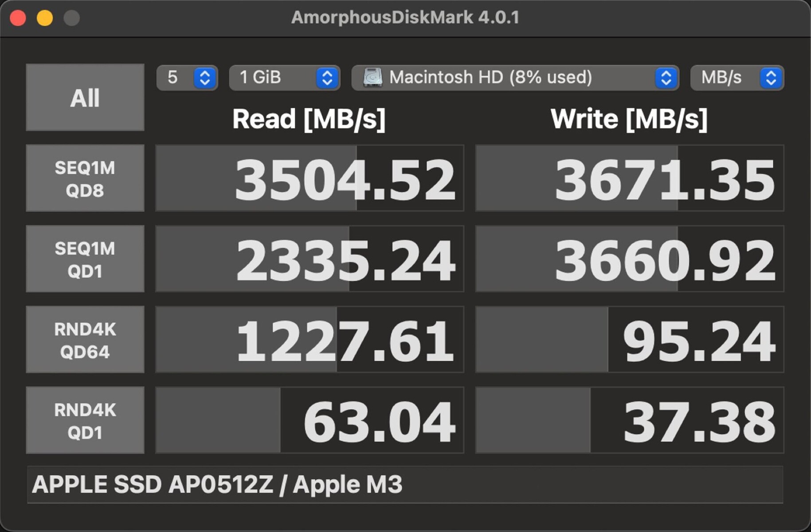811x532 pixels.
Task: Click the blue arrows on drive selector
Action: tap(666, 78)
